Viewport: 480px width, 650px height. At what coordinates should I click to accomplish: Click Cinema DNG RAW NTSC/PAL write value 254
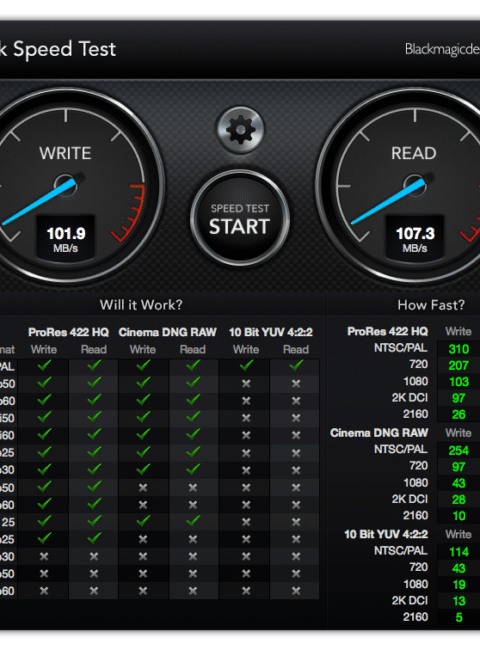(x=458, y=451)
